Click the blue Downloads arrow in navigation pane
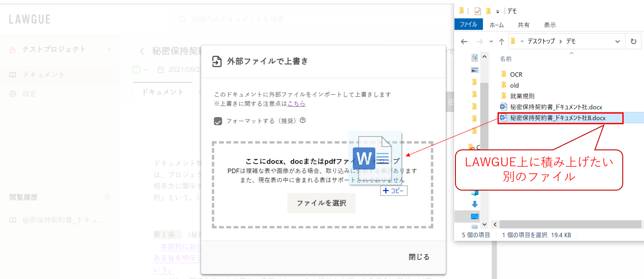The width and height of the screenshot is (644, 279). 475,204
